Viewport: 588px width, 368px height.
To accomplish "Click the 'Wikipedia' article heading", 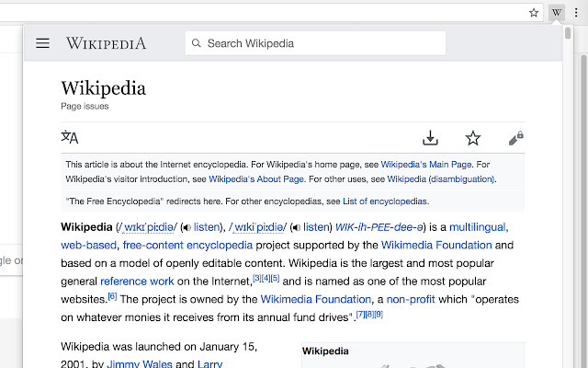I will tap(103, 88).
